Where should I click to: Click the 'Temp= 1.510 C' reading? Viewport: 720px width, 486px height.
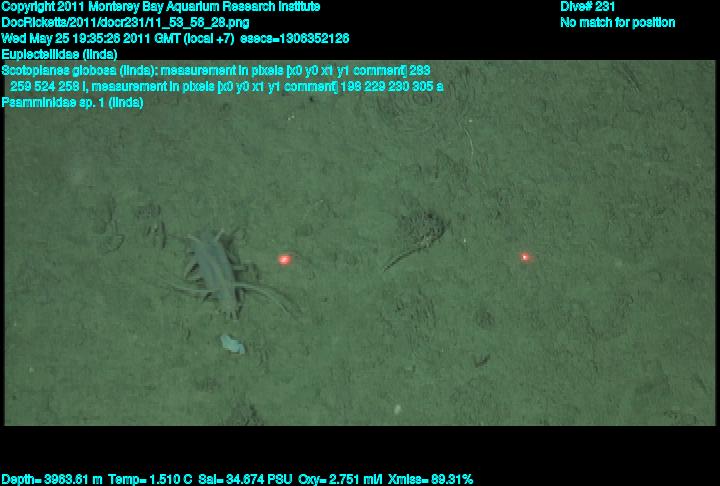[x=150, y=479]
